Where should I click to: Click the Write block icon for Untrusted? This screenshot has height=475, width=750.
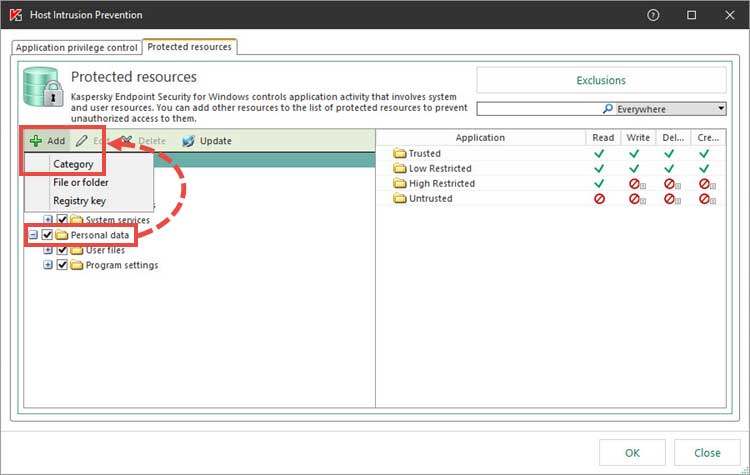point(636,199)
